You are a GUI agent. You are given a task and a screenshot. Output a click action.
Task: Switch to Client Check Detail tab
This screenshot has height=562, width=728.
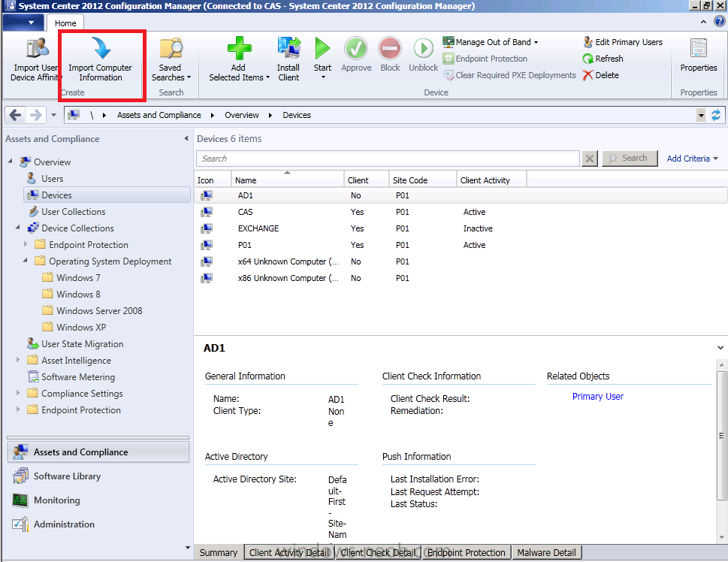coord(379,553)
